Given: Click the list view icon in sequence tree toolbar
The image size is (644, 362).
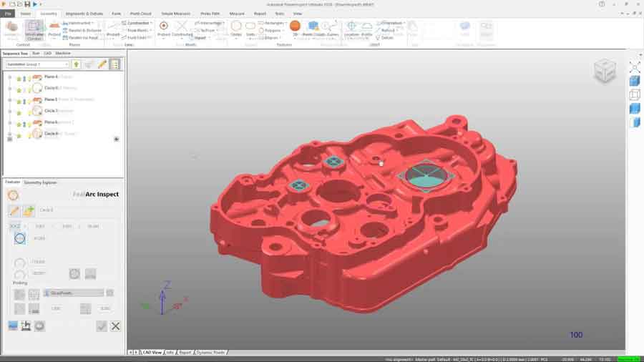Looking at the screenshot, I should pyautogui.click(x=114, y=64).
